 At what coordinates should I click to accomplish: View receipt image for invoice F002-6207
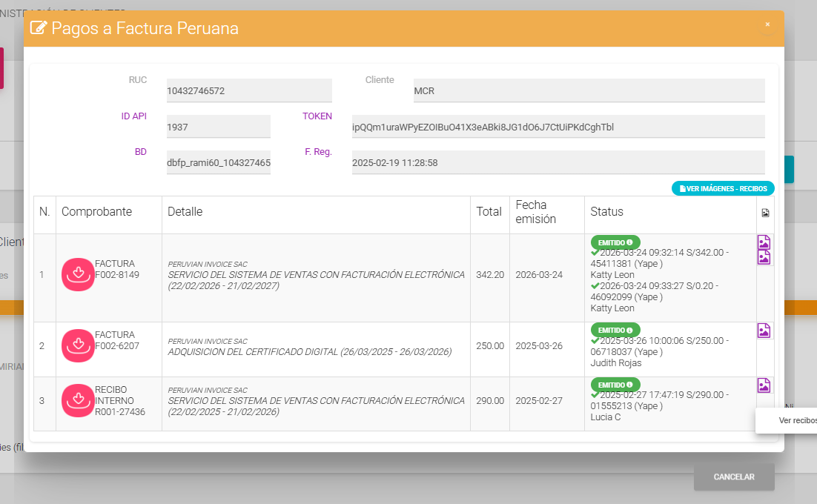pos(764,331)
